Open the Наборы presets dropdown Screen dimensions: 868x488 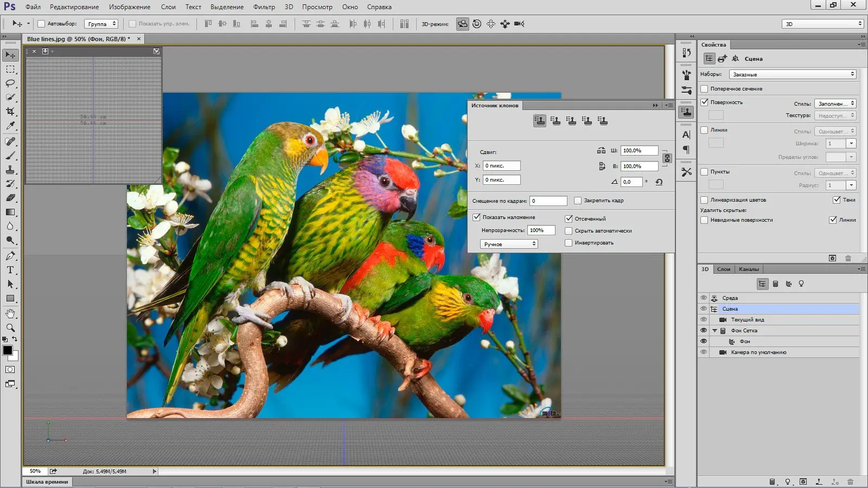(793, 74)
